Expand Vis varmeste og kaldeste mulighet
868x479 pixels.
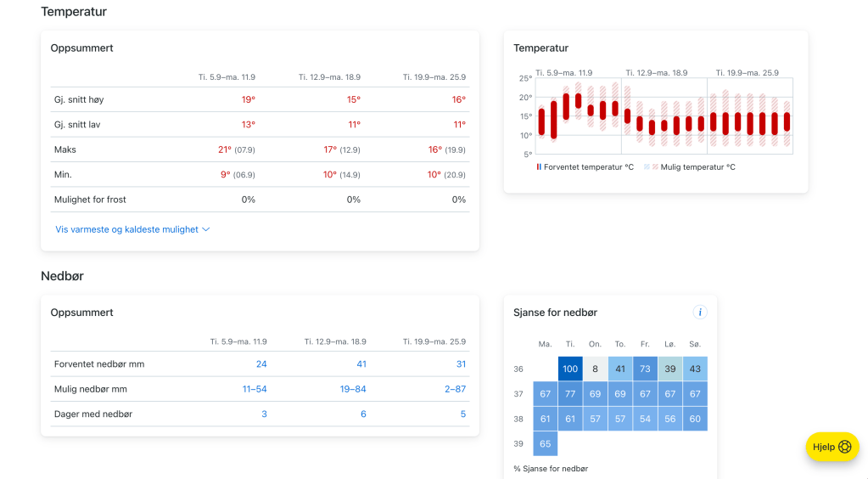132,229
